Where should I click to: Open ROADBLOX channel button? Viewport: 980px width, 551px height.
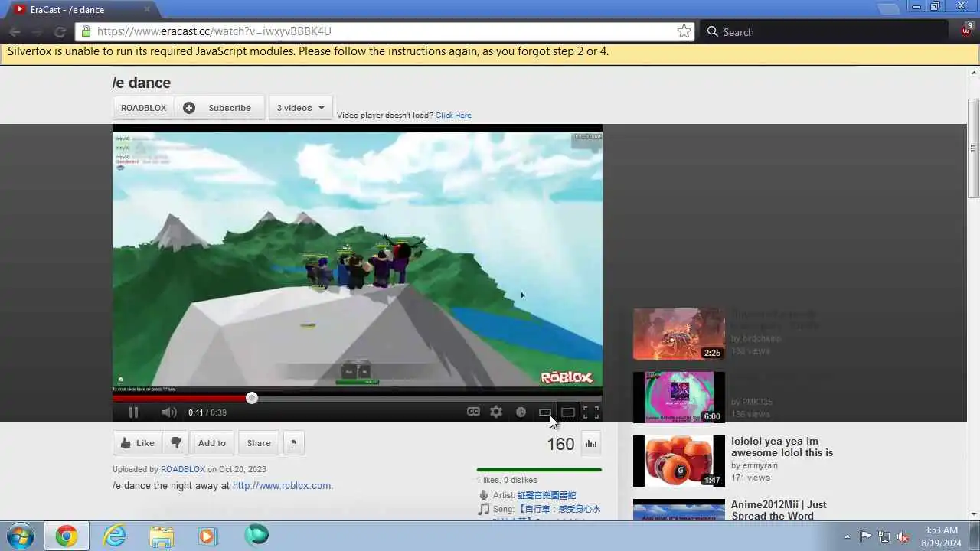[x=143, y=108]
